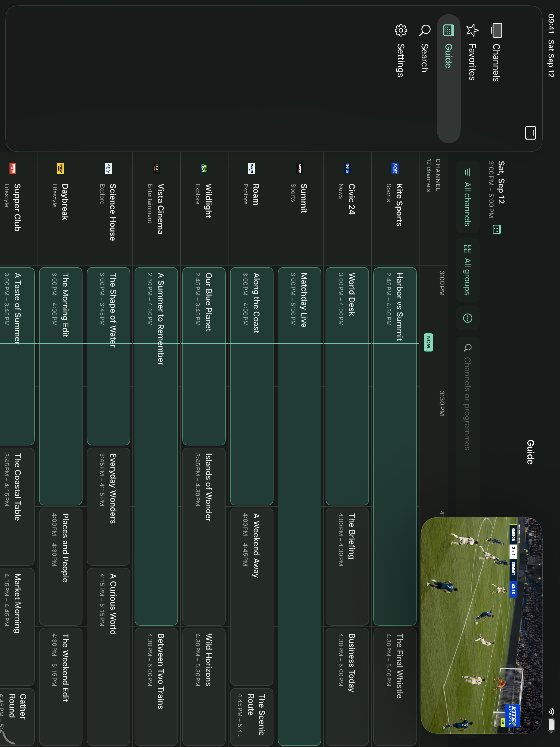This screenshot has height=747, width=560.
Task: Select the All groups filter
Action: point(467,270)
